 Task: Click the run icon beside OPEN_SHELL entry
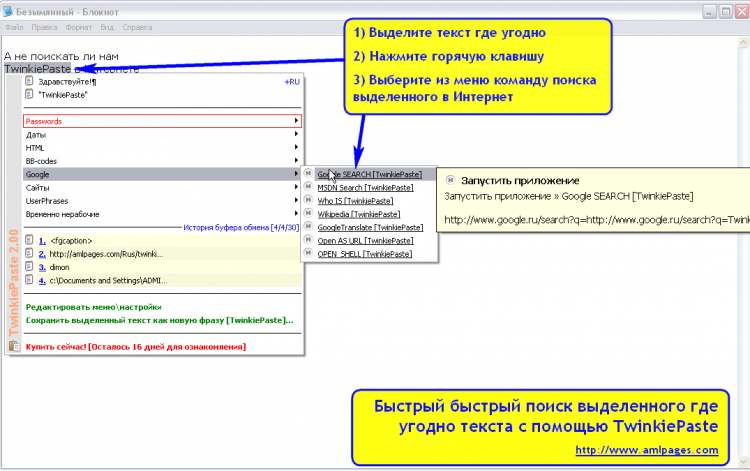click(309, 253)
